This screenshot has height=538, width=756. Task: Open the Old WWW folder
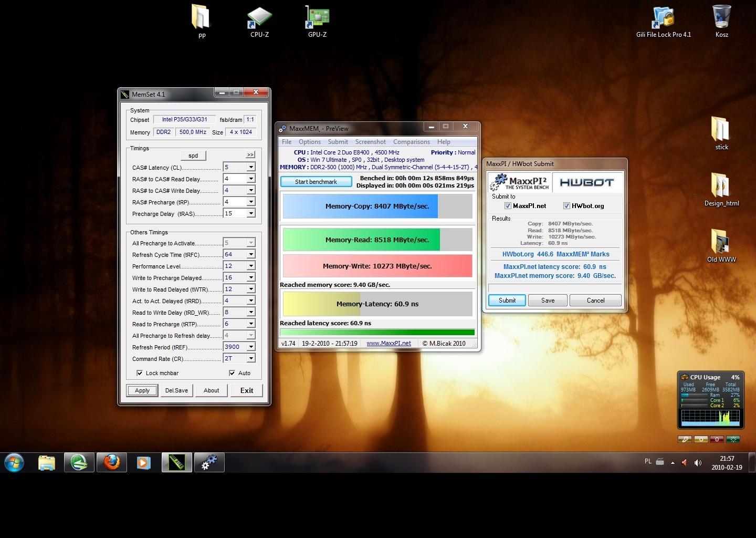[x=721, y=246]
